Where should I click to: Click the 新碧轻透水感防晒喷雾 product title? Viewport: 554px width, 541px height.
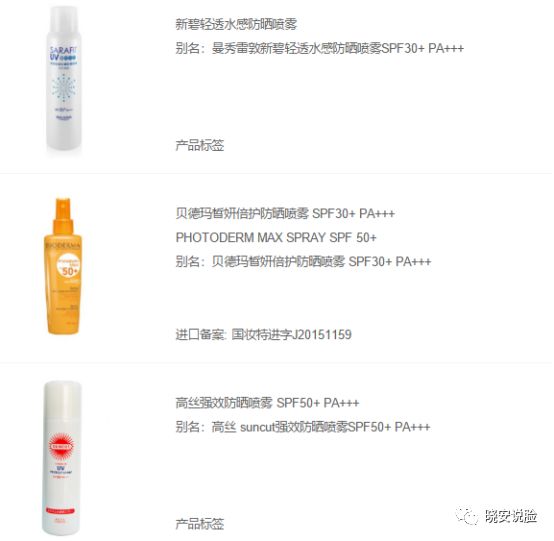(x=236, y=24)
